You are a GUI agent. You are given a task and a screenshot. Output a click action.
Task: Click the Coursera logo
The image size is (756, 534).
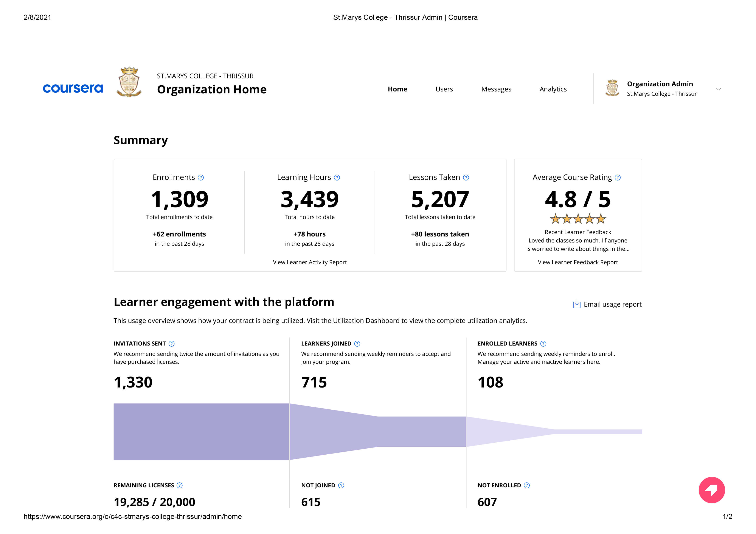coord(73,88)
